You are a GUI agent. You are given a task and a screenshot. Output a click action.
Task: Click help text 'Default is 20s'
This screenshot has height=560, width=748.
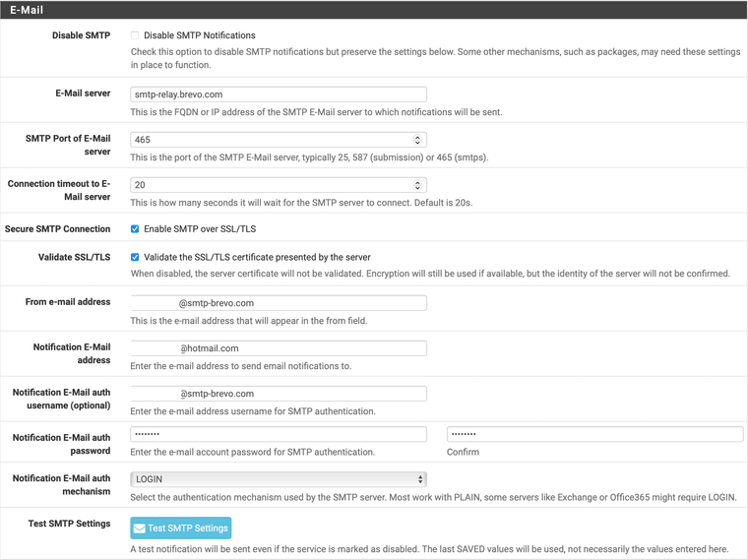[x=443, y=203]
